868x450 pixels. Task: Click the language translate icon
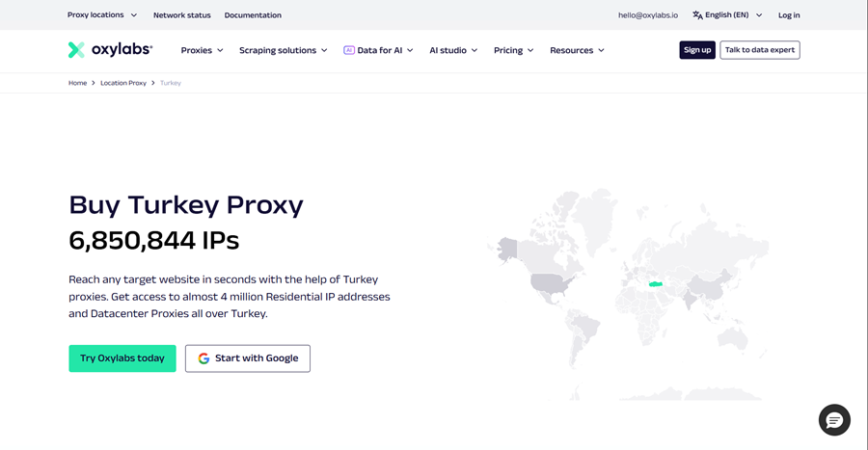(x=697, y=14)
